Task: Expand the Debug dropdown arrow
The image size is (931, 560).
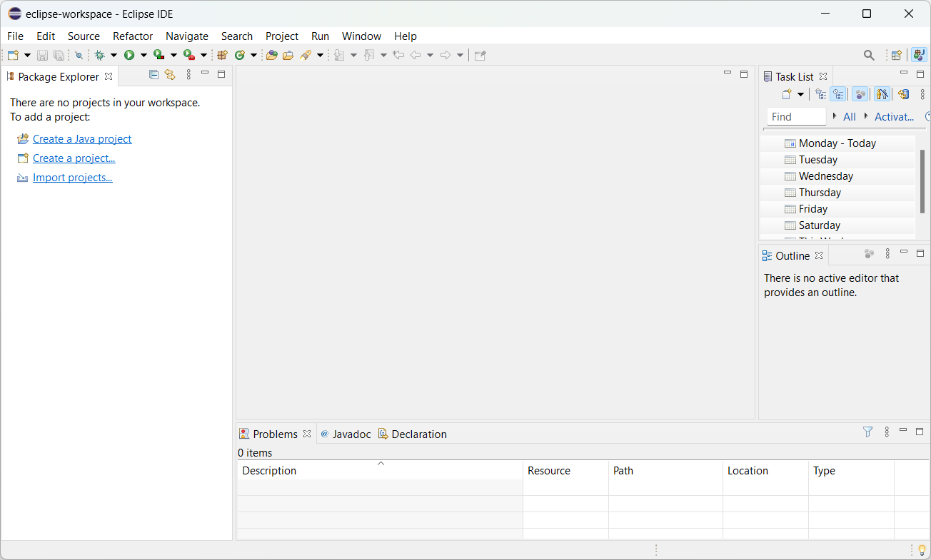Action: coord(114,55)
